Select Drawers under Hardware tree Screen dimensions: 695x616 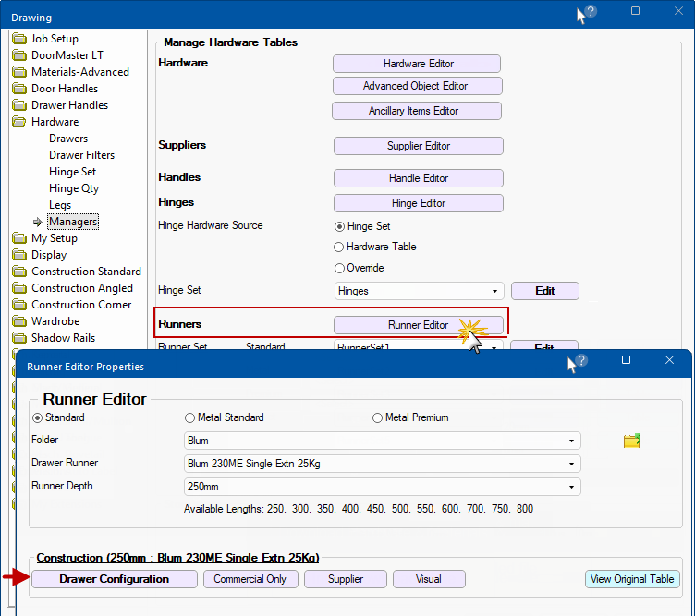coord(68,139)
